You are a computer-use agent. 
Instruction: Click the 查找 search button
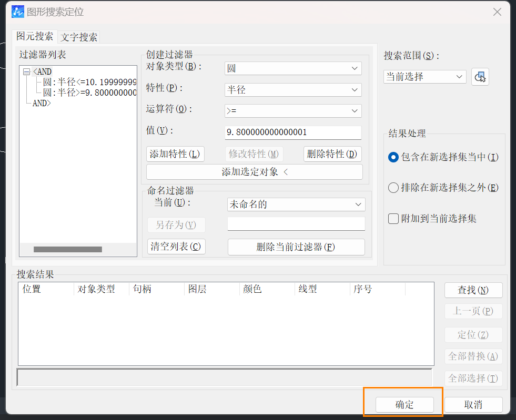pos(473,290)
